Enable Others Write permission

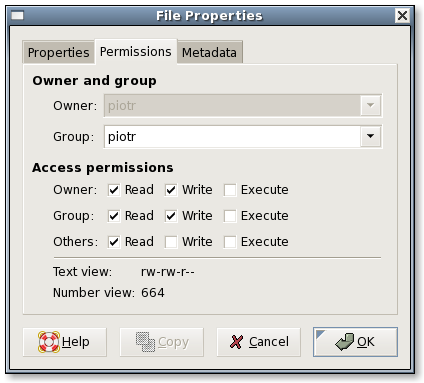pyautogui.click(x=171, y=242)
